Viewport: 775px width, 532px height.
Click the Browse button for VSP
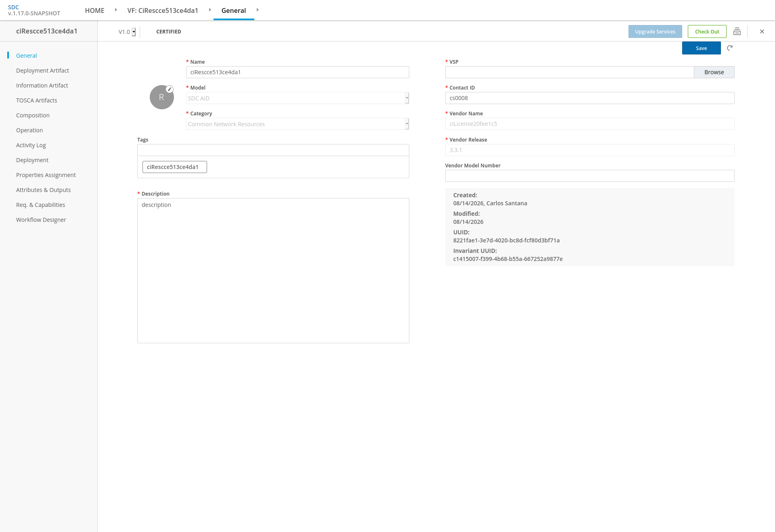714,72
